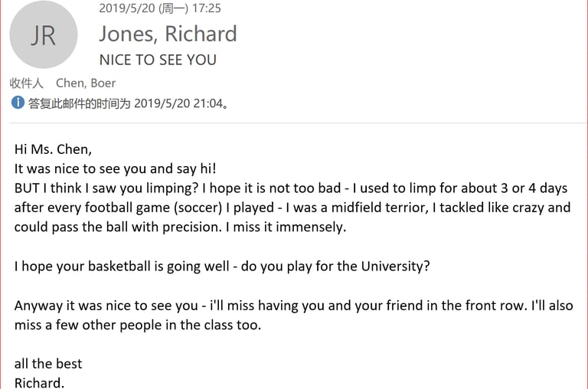Click the 收件人 recipient label
Image resolution: width=588 pixels, height=389 pixels.
click(x=26, y=83)
